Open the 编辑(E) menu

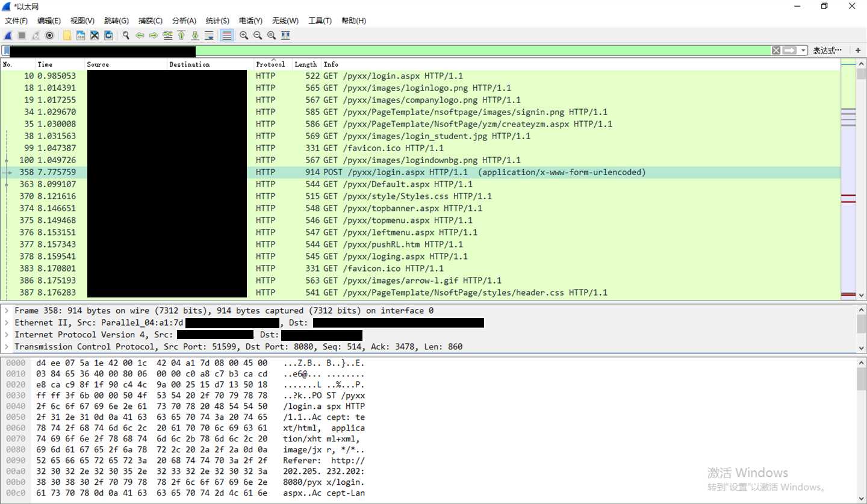49,20
